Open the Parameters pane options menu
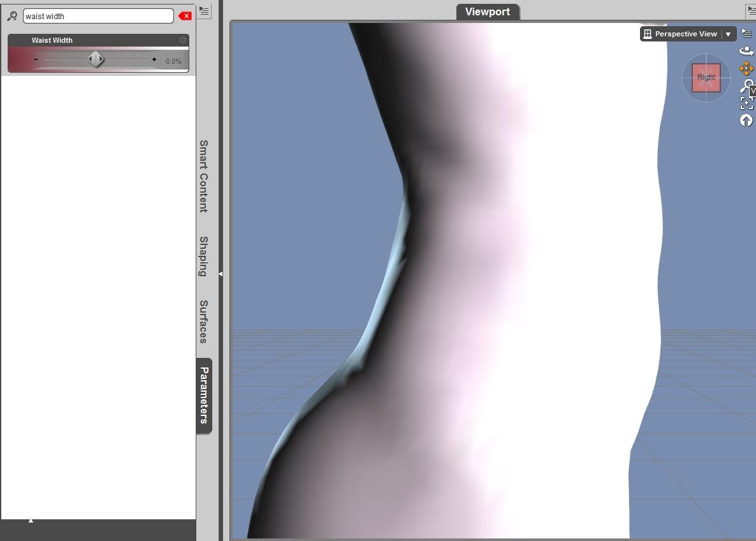 [x=205, y=11]
